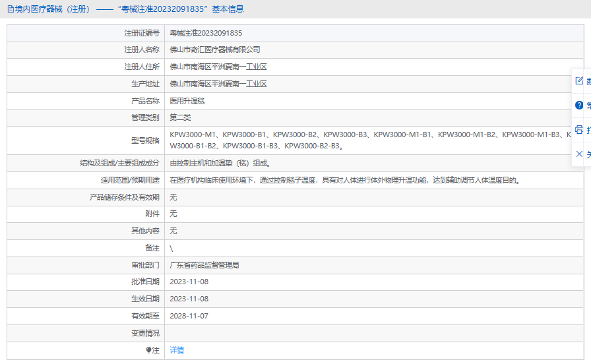
Task: Click the 产品名称 label
Action: 145,101
